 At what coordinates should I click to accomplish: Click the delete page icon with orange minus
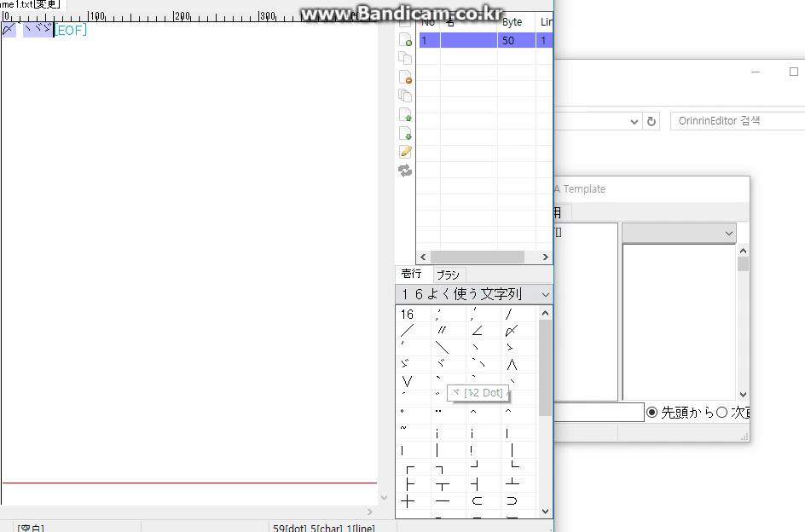click(405, 77)
